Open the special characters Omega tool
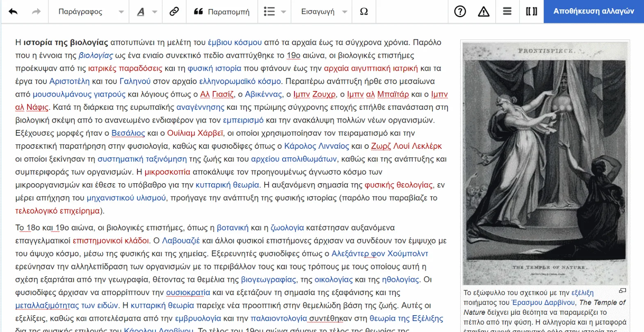The width and height of the screenshot is (644, 332). pos(364,11)
